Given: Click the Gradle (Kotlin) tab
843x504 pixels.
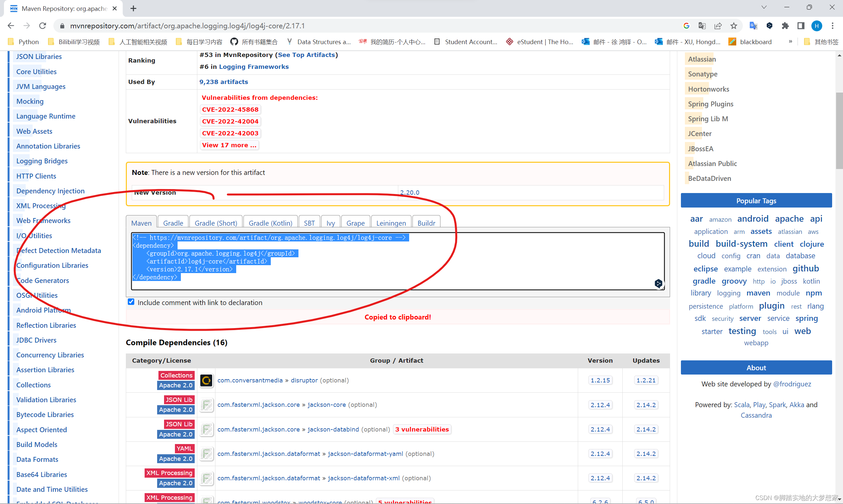Looking at the screenshot, I should click(270, 223).
